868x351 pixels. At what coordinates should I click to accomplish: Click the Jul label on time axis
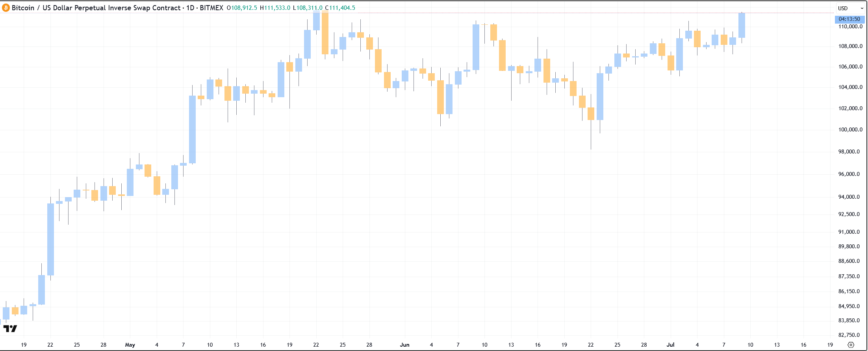pyautogui.click(x=670, y=345)
